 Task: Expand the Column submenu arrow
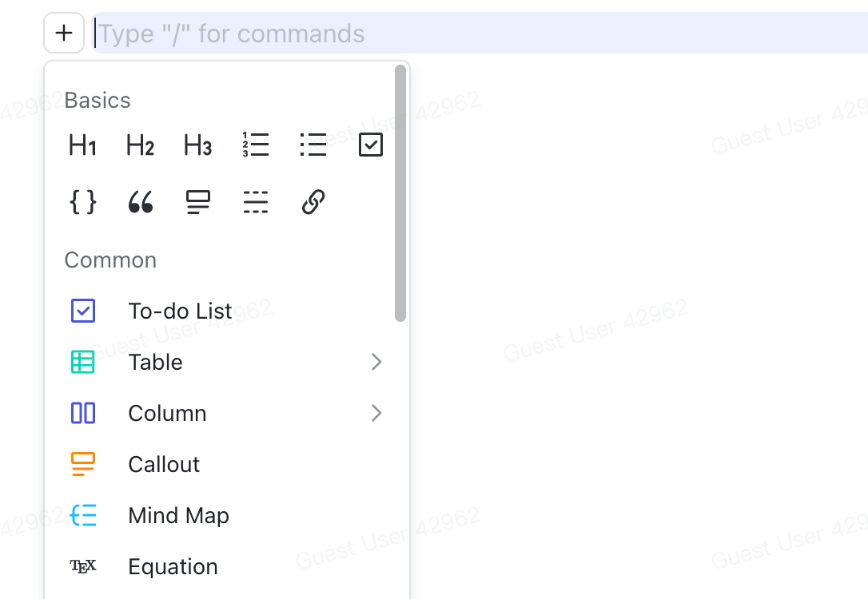point(376,414)
